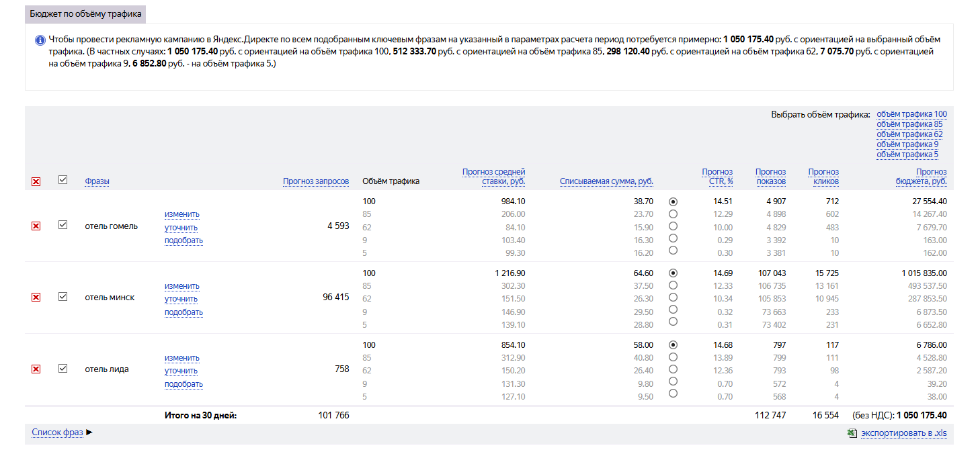Export the forecast via экспортировать в .xls
The width and height of the screenshot is (980, 454).
click(x=903, y=433)
